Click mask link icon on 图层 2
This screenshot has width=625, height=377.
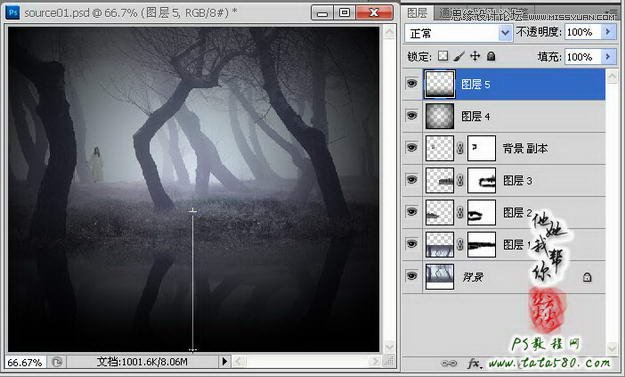click(460, 212)
